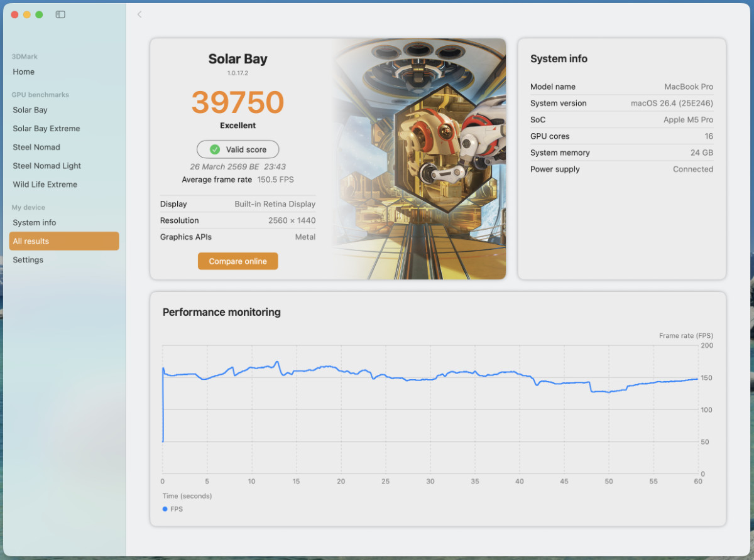Open Wild Life Extreme benchmark
754x560 pixels.
pos(45,185)
